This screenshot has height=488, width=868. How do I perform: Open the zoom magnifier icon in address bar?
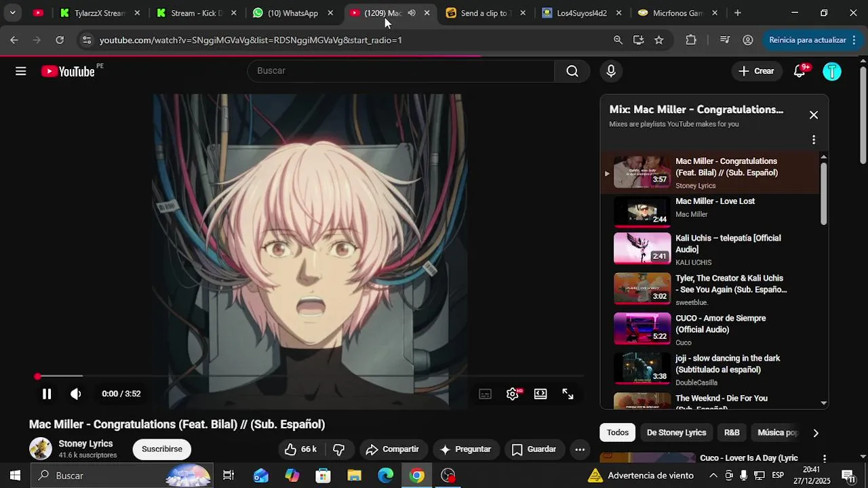(x=618, y=40)
